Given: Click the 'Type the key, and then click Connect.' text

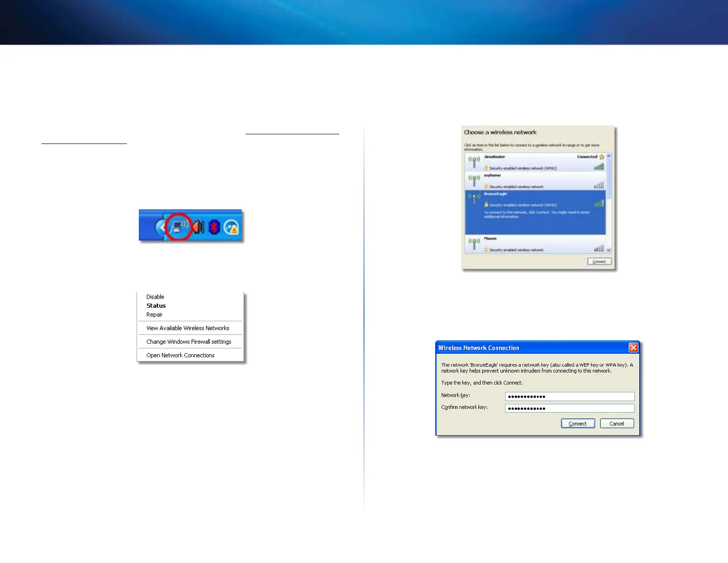Looking at the screenshot, I should pos(482,383).
